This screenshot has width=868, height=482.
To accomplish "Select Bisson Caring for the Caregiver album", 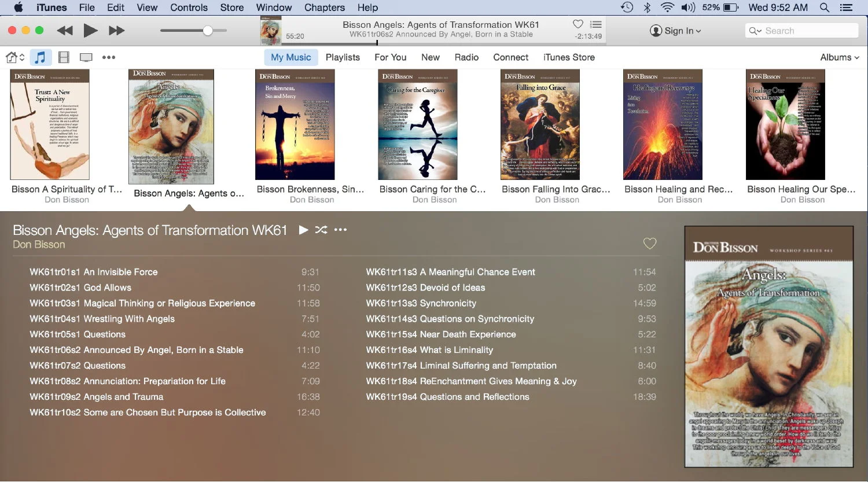I will coord(418,124).
